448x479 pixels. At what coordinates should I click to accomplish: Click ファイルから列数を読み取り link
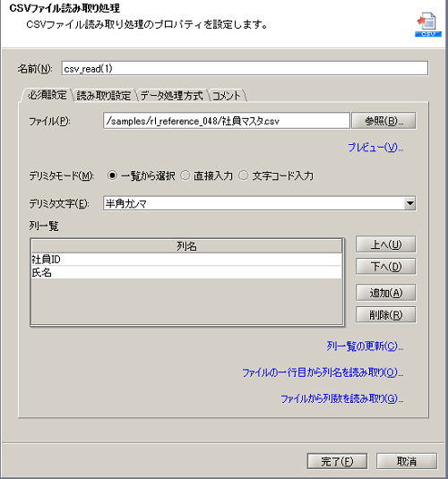point(342,399)
